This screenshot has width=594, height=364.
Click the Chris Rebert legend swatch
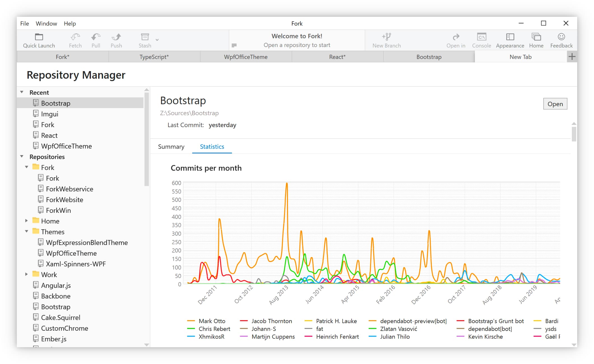[x=191, y=329]
